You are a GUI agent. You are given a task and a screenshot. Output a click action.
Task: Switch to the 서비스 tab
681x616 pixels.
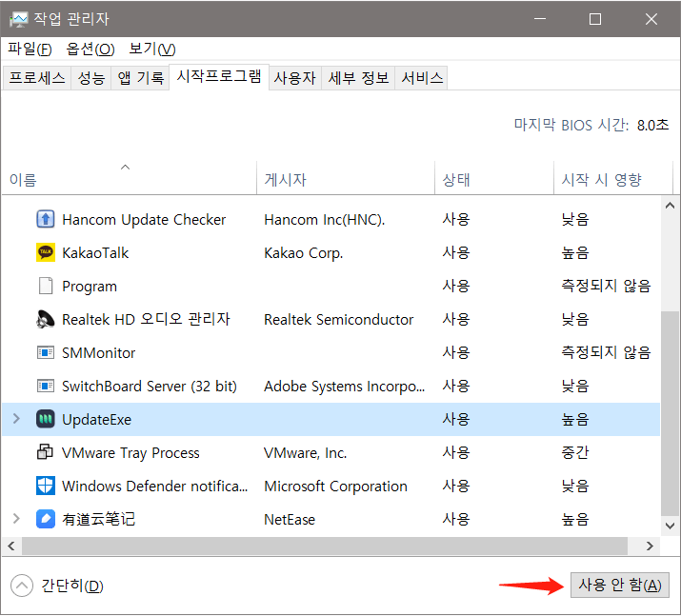point(422,78)
